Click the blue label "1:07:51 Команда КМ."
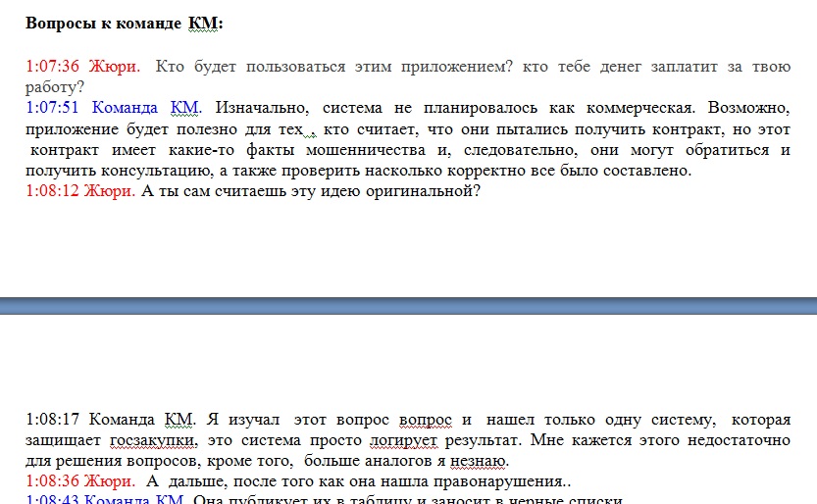This screenshot has height=504, width=817. click(x=114, y=108)
